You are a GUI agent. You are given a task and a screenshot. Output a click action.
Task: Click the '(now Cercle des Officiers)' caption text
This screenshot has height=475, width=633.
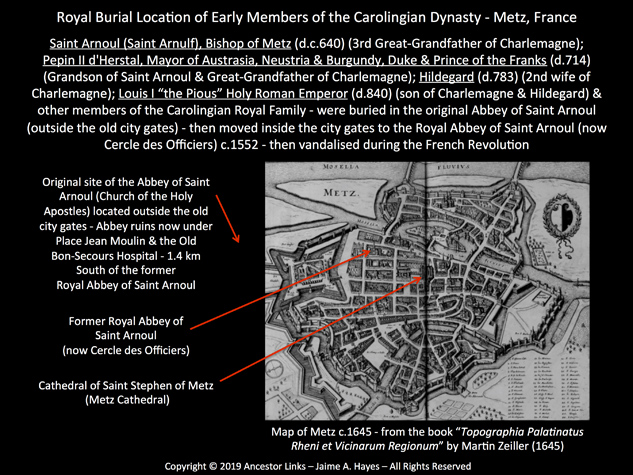tap(126, 350)
